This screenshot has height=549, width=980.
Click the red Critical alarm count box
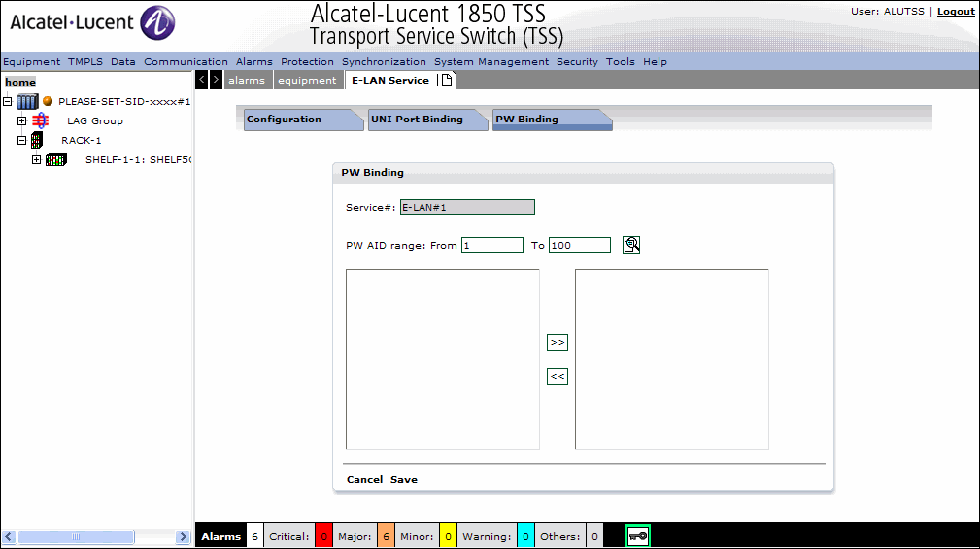pyautogui.click(x=323, y=536)
